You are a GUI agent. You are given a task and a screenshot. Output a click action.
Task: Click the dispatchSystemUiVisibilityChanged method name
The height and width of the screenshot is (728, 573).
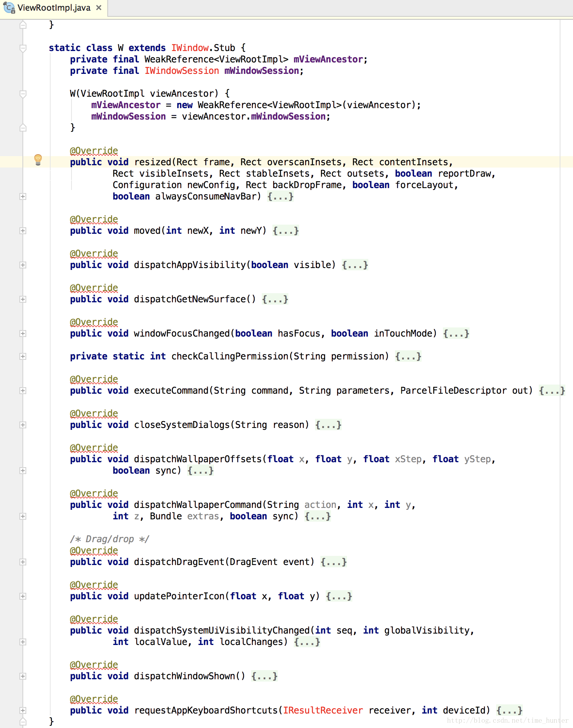222,631
